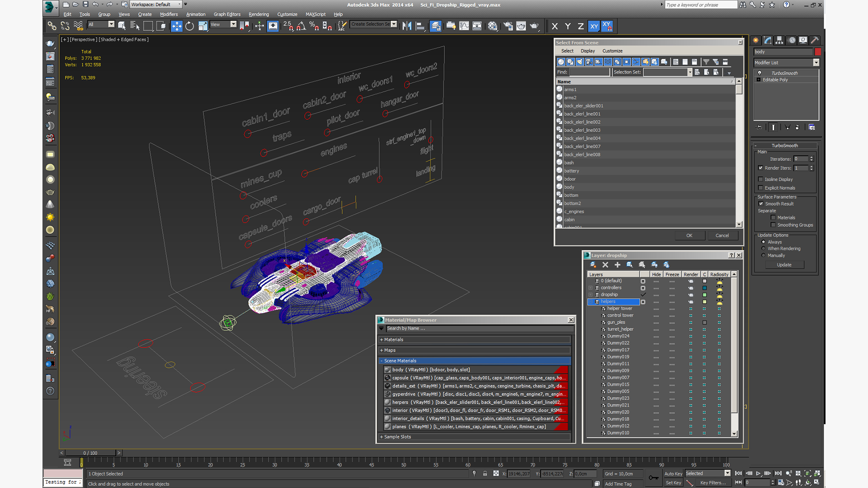The width and height of the screenshot is (868, 488).
Task: Switch to the Create command panel tab
Action: [756, 40]
